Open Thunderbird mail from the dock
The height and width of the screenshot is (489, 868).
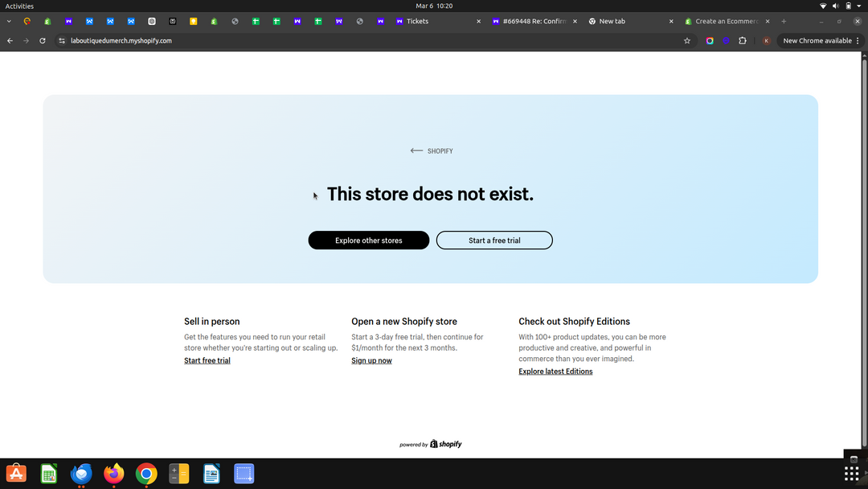click(81, 474)
